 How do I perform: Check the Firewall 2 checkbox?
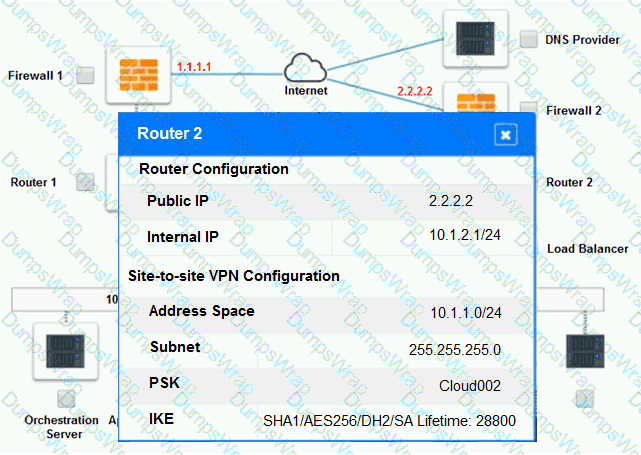(x=529, y=108)
